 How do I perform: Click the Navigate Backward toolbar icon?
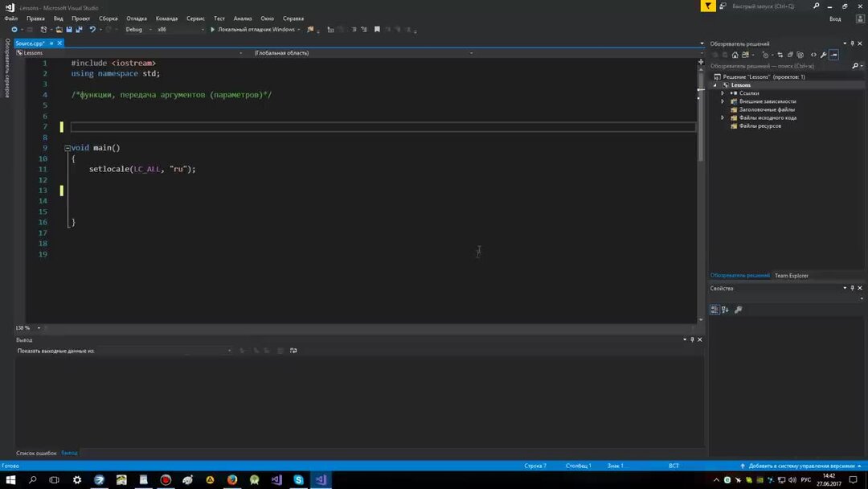click(x=14, y=29)
